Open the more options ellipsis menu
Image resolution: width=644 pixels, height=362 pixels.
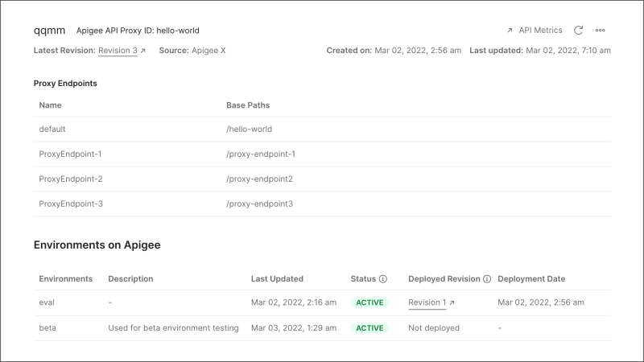pyautogui.click(x=600, y=31)
